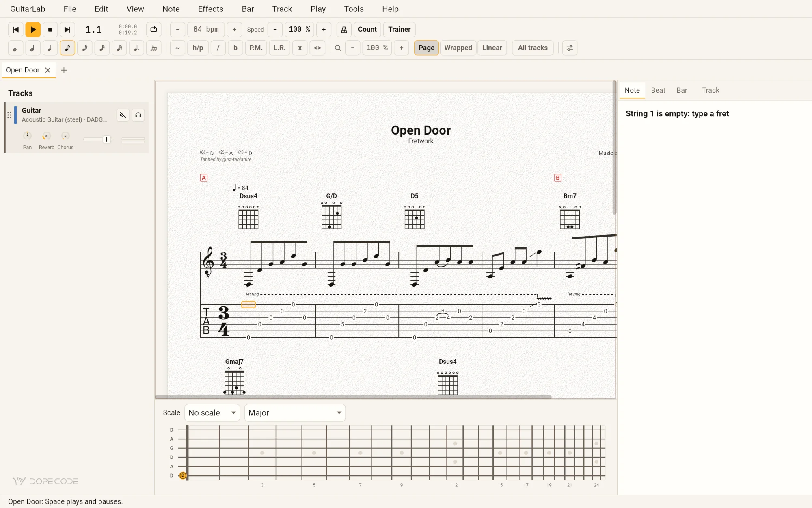This screenshot has height=508, width=812.
Task: Skip to the end of the song
Action: coord(67,30)
